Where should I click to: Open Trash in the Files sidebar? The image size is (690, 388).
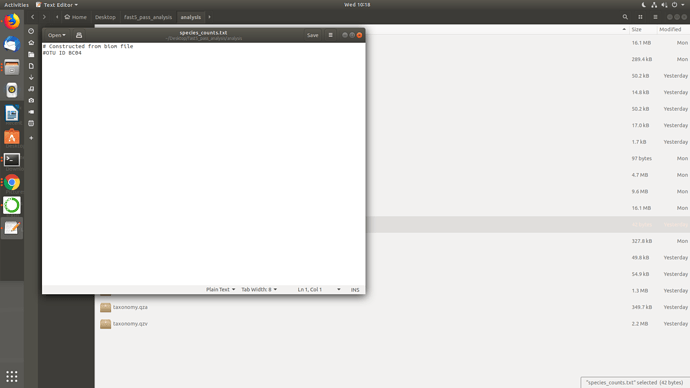(x=31, y=123)
